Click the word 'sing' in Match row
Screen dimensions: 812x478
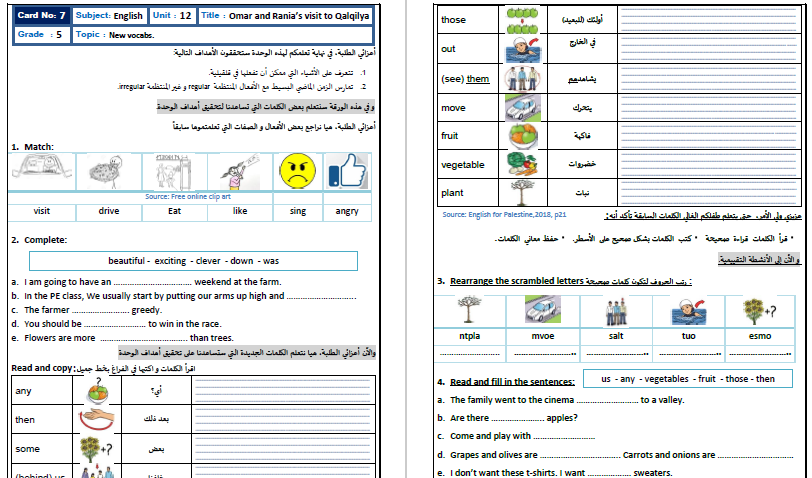[298, 211]
